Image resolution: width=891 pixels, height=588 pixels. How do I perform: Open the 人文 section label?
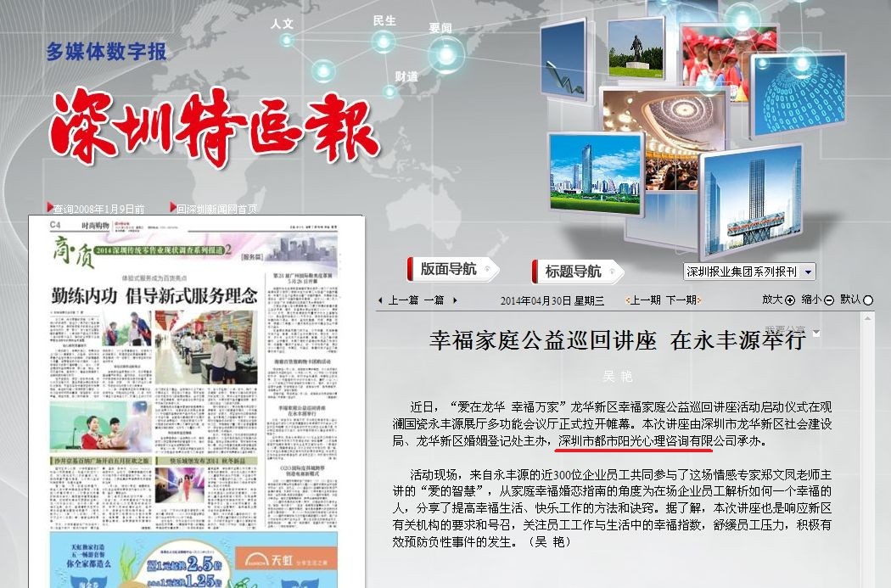(x=282, y=24)
